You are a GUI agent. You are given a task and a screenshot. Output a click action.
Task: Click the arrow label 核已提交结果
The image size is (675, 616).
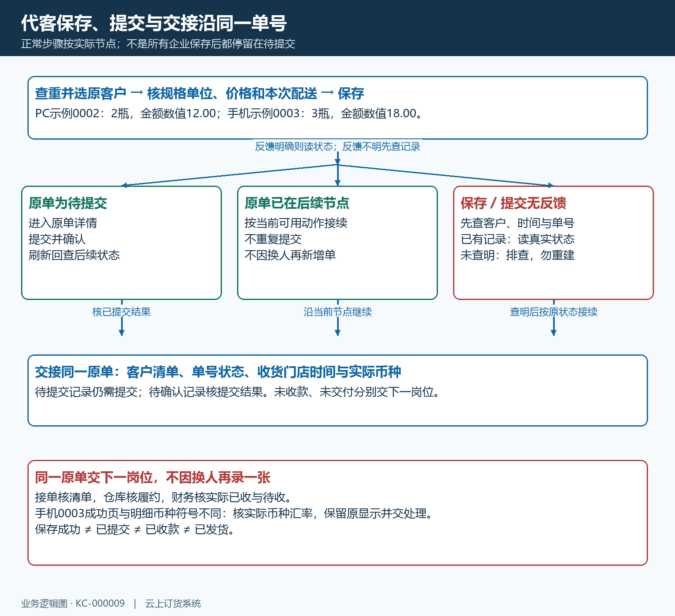[121, 312]
